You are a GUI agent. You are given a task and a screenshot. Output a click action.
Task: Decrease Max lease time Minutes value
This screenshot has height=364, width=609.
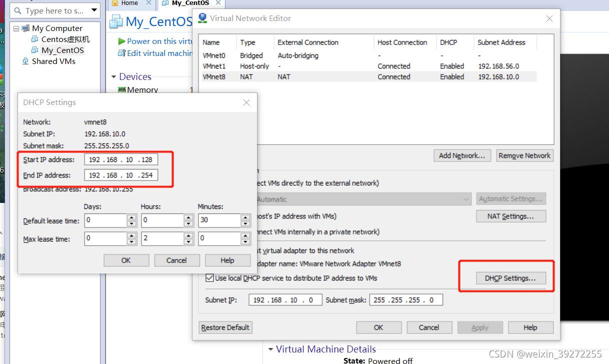point(245,242)
